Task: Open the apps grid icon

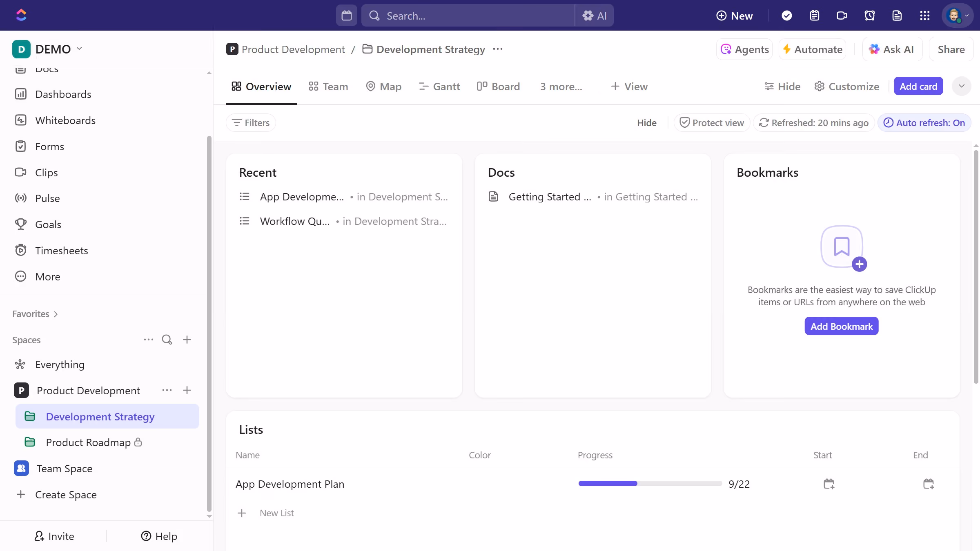Action: pyautogui.click(x=924, y=16)
